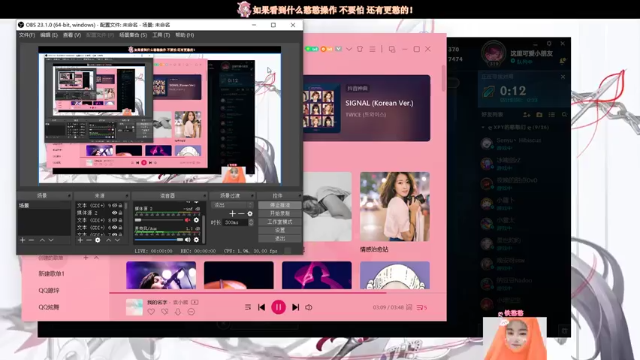
Task: Move the source up in the sources list
Action: [x=109, y=240]
